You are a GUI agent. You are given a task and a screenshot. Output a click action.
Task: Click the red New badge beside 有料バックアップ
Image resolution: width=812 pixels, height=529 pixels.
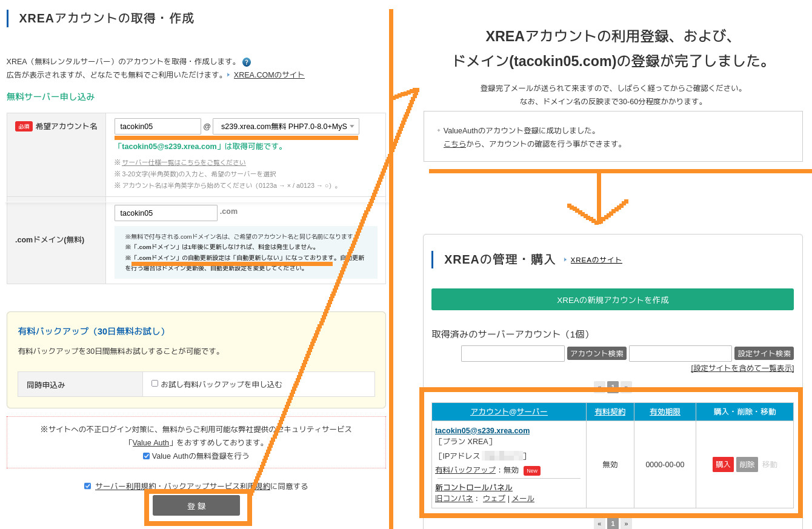[x=532, y=471]
